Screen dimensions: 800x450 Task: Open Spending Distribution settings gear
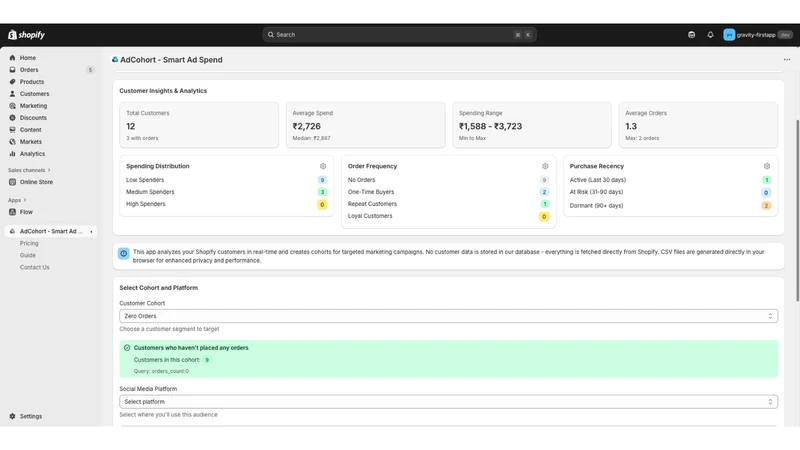323,166
